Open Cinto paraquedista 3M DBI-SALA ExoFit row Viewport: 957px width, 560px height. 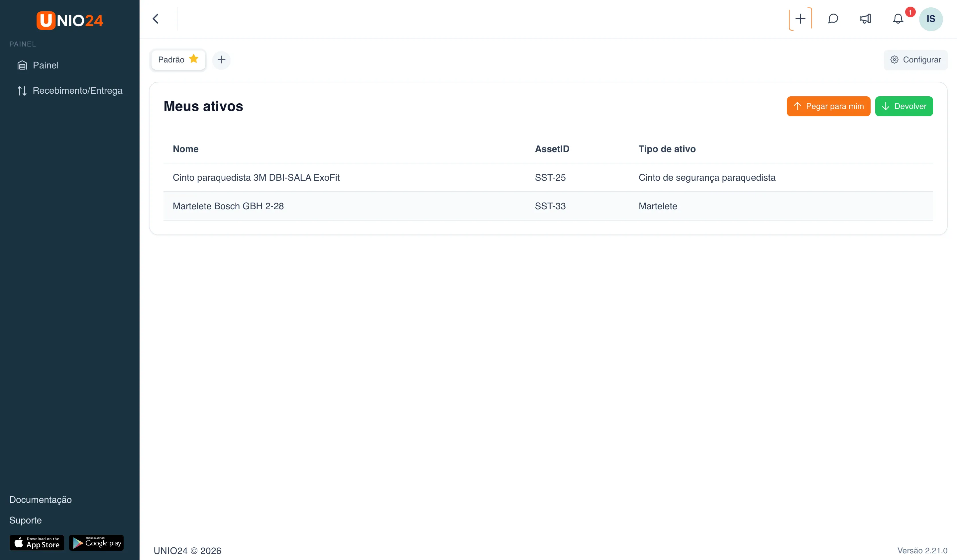pyautogui.click(x=548, y=178)
